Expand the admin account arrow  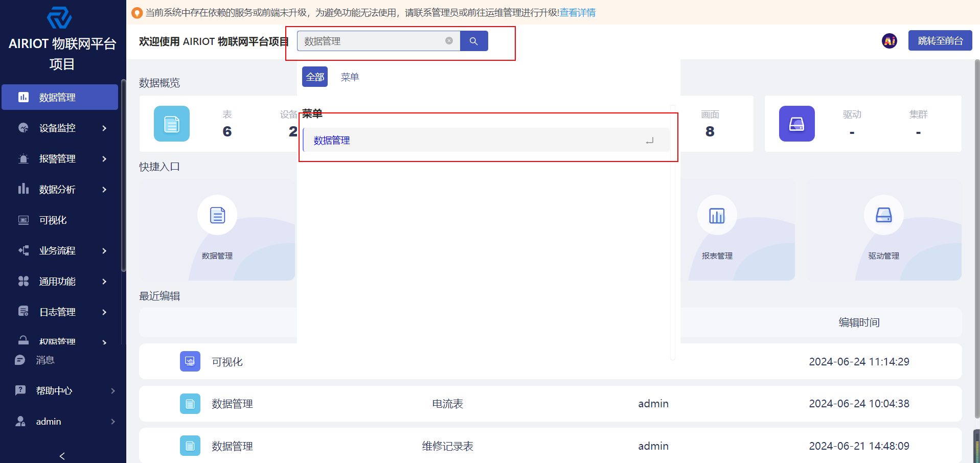[113, 422]
